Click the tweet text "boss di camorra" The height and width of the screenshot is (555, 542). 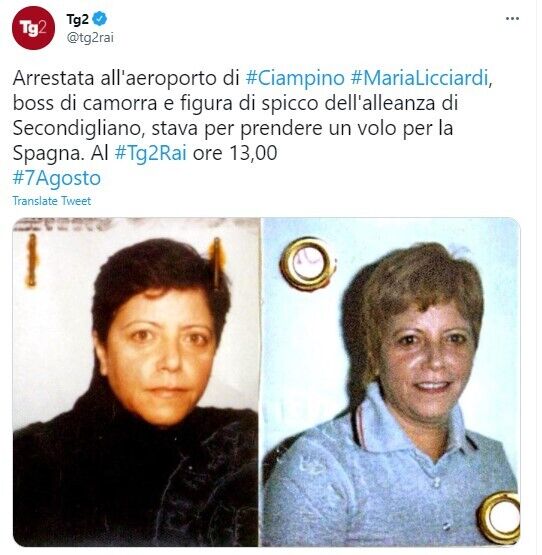85,103
